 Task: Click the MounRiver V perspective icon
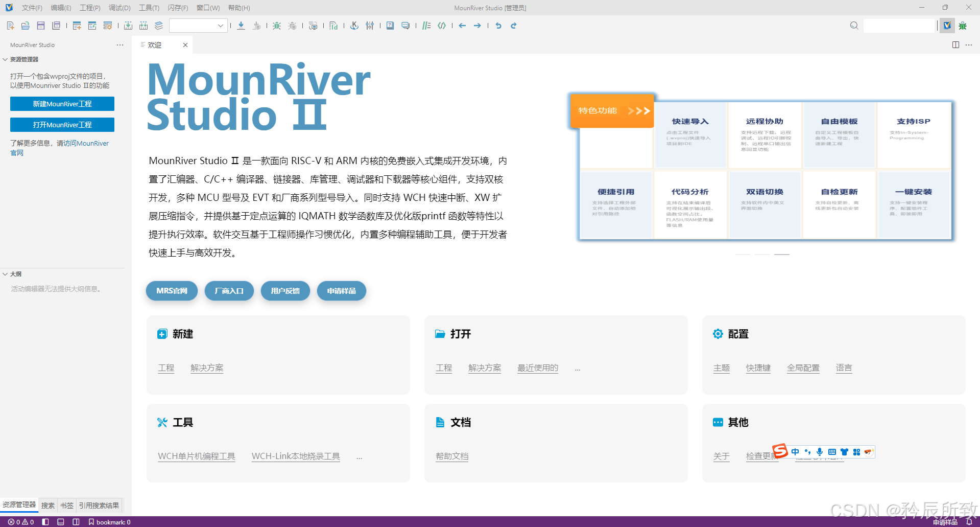coord(947,26)
